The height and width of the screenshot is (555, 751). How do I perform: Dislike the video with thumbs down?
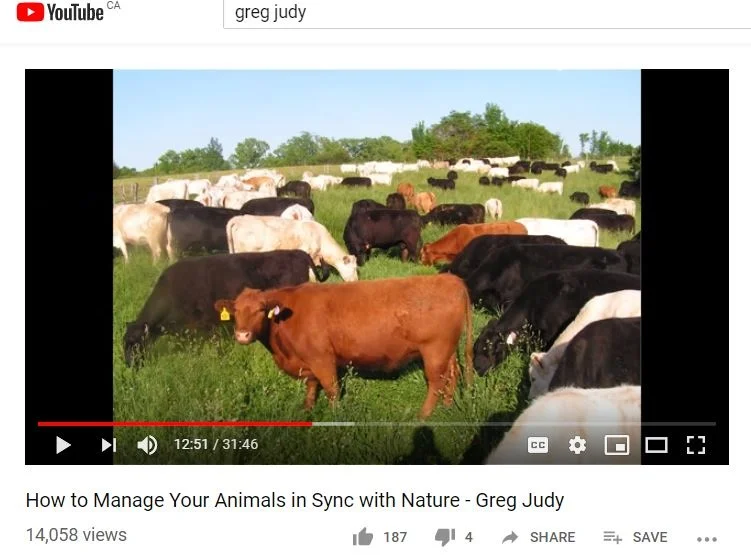(445, 537)
